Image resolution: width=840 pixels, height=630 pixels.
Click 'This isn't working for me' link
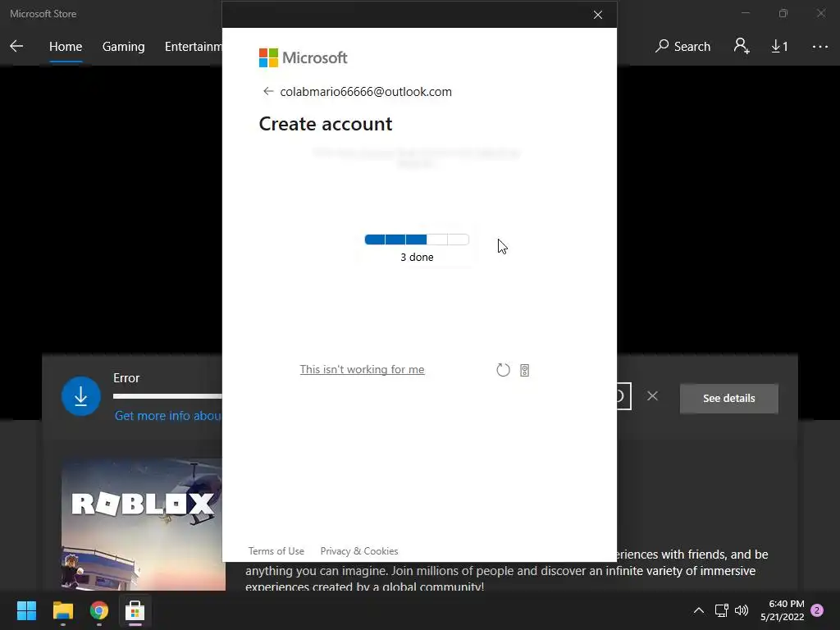362,370
